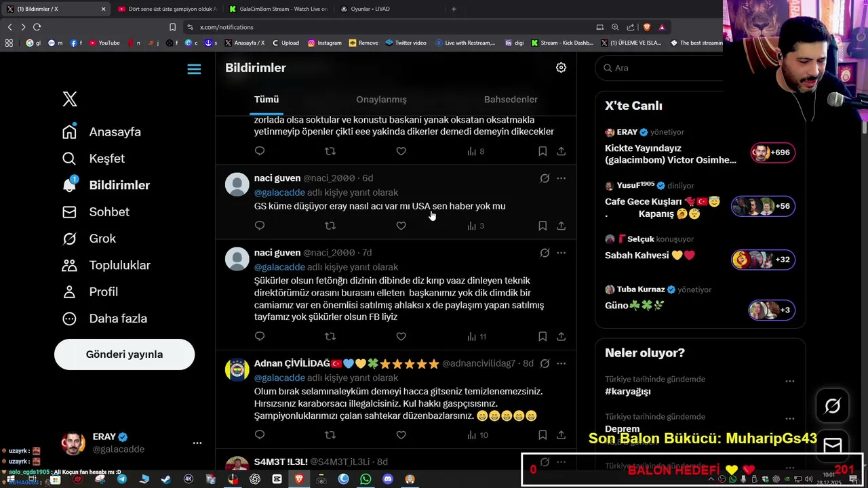Open more options for #karyağışı trend
This screenshot has width=868, height=488.
[x=789, y=381]
